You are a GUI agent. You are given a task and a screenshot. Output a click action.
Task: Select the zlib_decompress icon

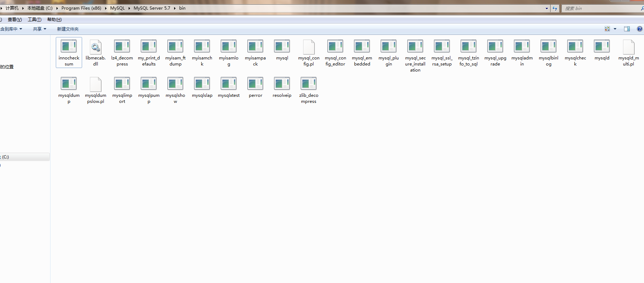pyautogui.click(x=309, y=84)
